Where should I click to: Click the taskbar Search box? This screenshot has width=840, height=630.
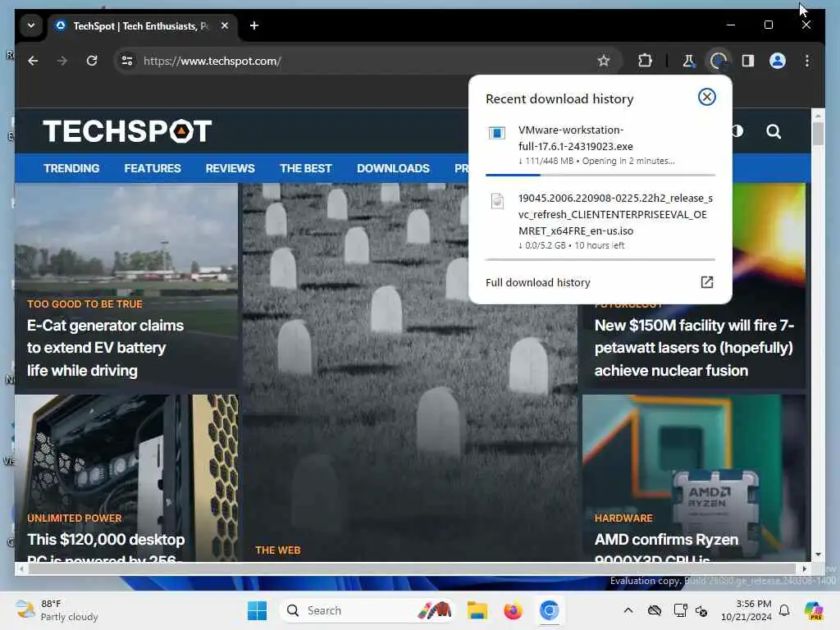pyautogui.click(x=367, y=610)
